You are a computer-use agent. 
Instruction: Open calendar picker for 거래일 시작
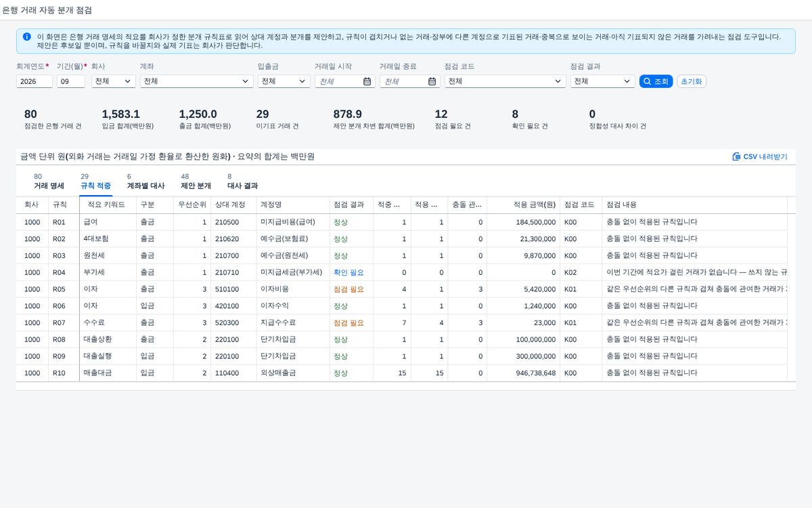tap(367, 81)
